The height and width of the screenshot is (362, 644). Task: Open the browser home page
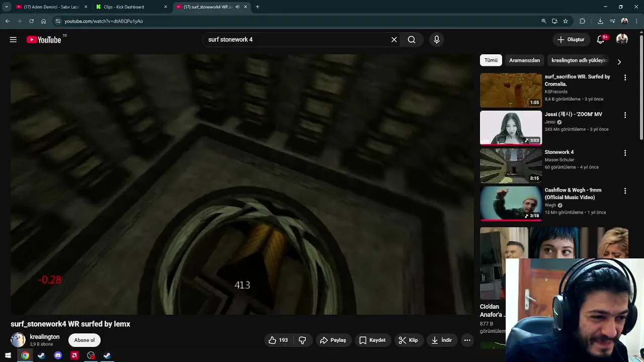click(x=44, y=21)
